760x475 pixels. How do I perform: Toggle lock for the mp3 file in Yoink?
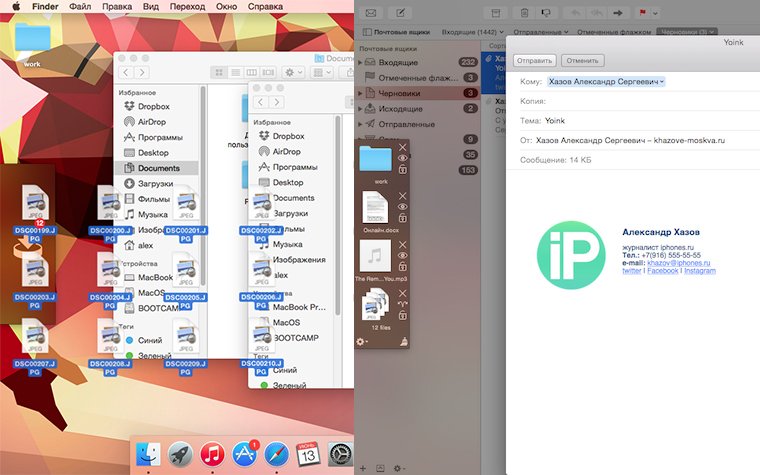(x=402, y=267)
